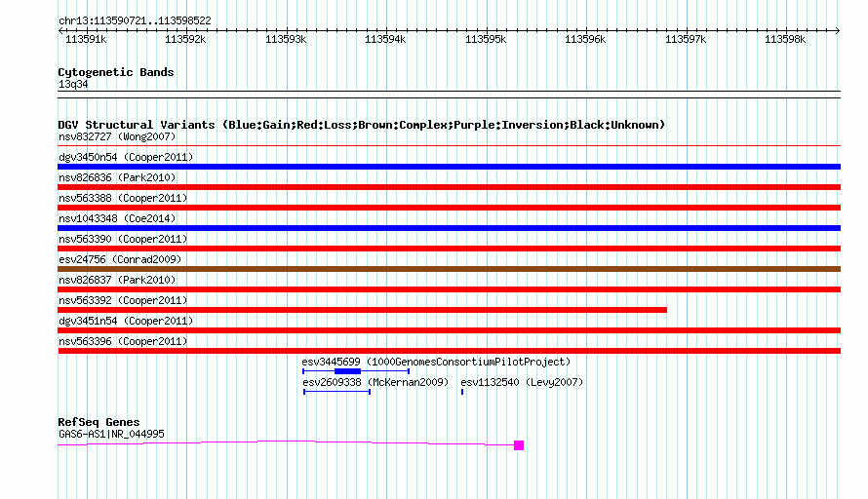This screenshot has width=868, height=499.
Task: Click the 113592k ruler tick label
Action: click(185, 39)
